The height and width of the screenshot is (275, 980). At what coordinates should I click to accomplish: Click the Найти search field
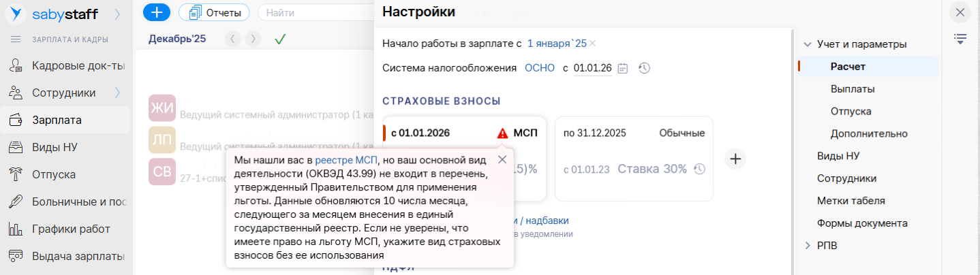point(320,12)
